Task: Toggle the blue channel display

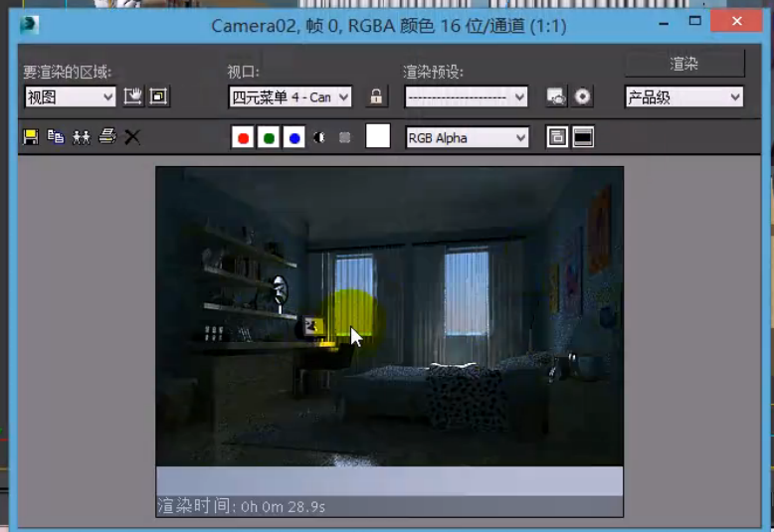Action: coord(294,137)
